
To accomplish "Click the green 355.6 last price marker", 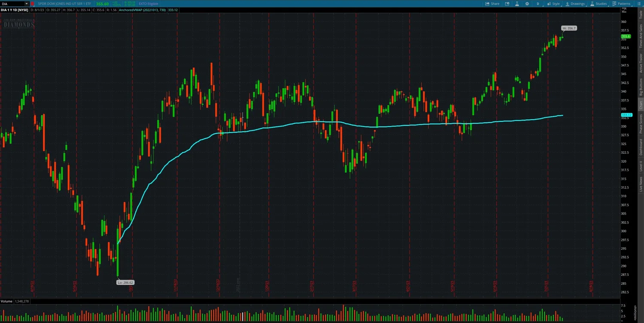I will click(x=626, y=36).
